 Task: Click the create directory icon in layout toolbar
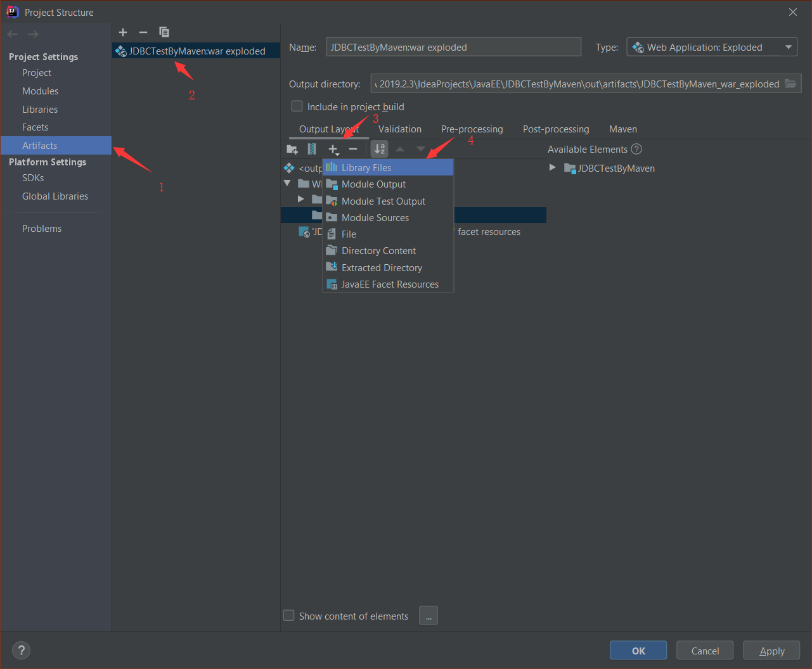pos(292,149)
